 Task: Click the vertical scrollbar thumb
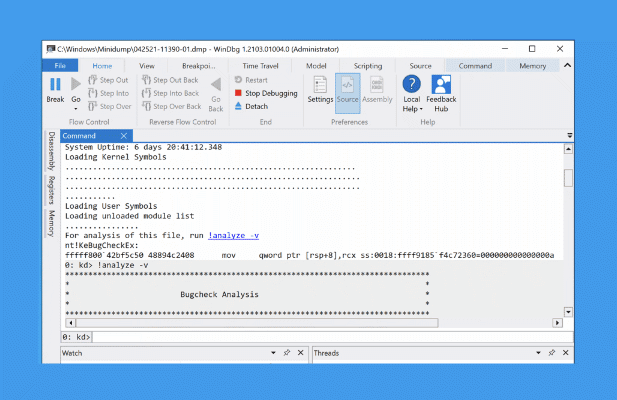pyautogui.click(x=568, y=178)
